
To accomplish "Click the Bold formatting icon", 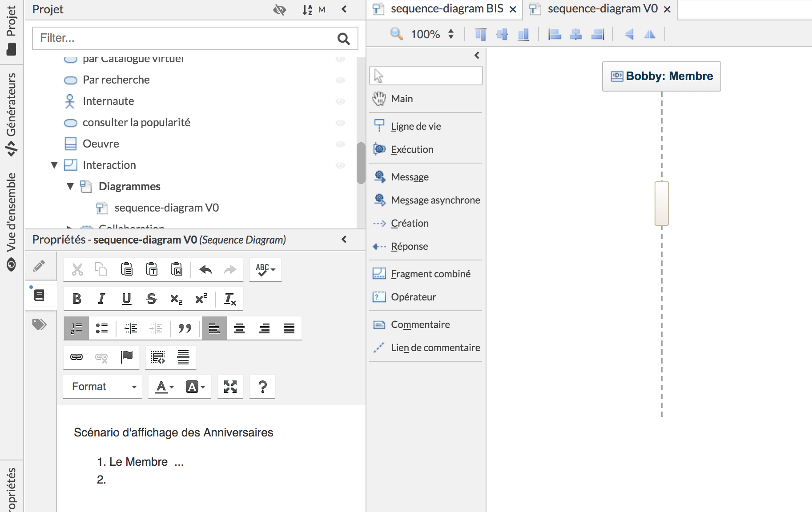I will [x=77, y=299].
